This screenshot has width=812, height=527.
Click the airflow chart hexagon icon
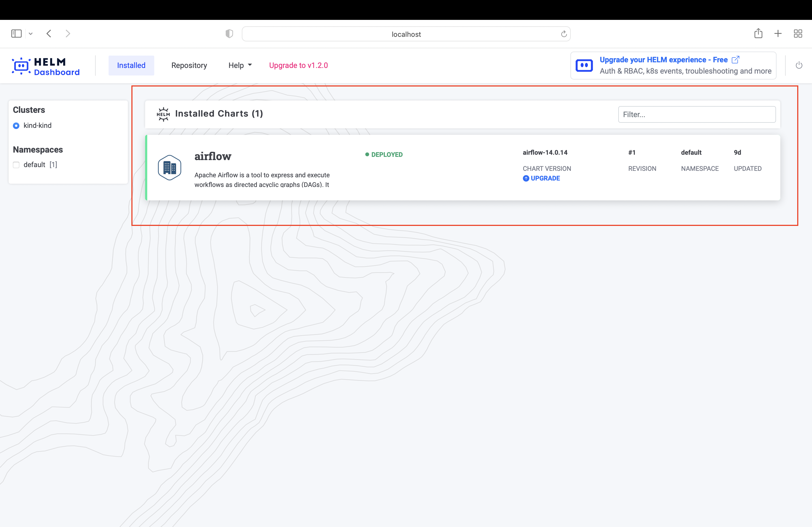[x=169, y=168]
